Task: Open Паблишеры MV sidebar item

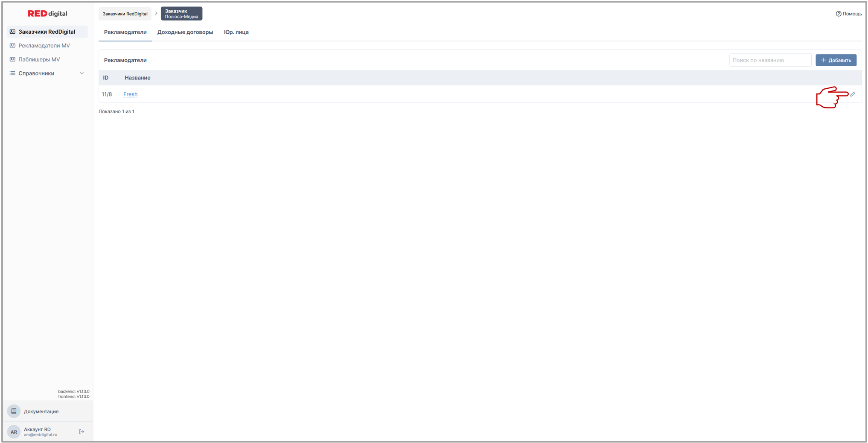Action: [x=39, y=59]
